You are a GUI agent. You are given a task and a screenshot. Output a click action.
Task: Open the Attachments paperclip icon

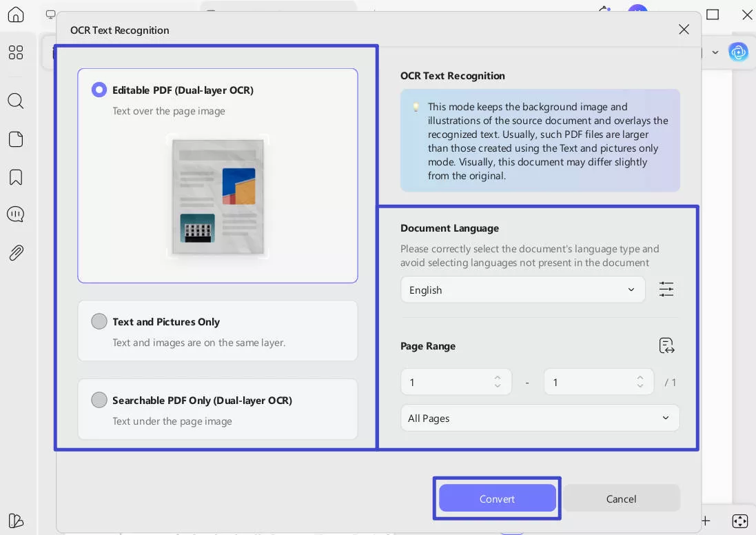15,253
